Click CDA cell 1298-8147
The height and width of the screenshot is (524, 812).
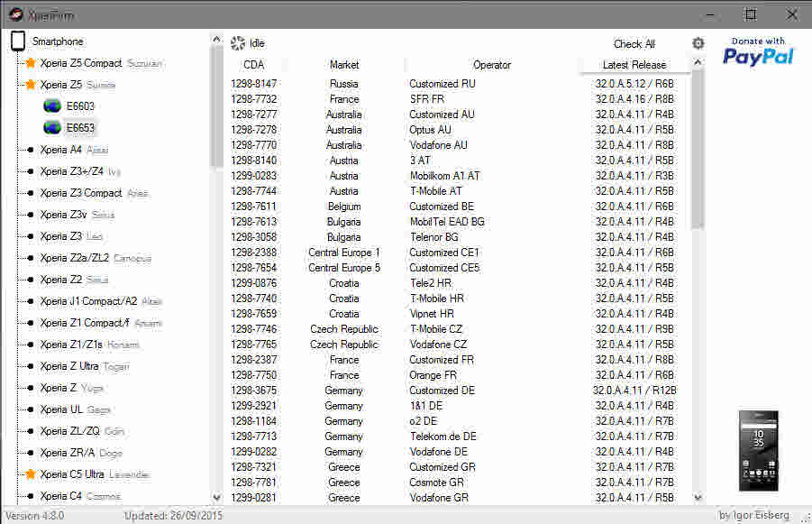(254, 84)
